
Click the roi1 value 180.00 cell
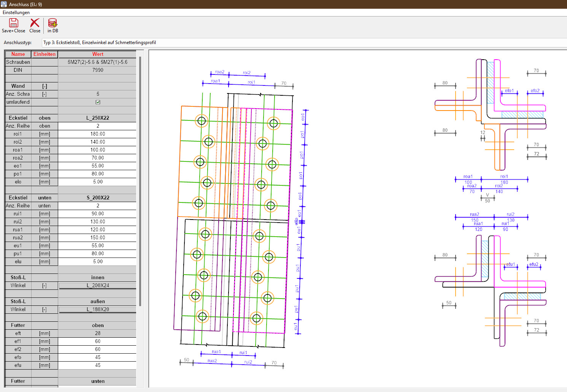(97, 134)
